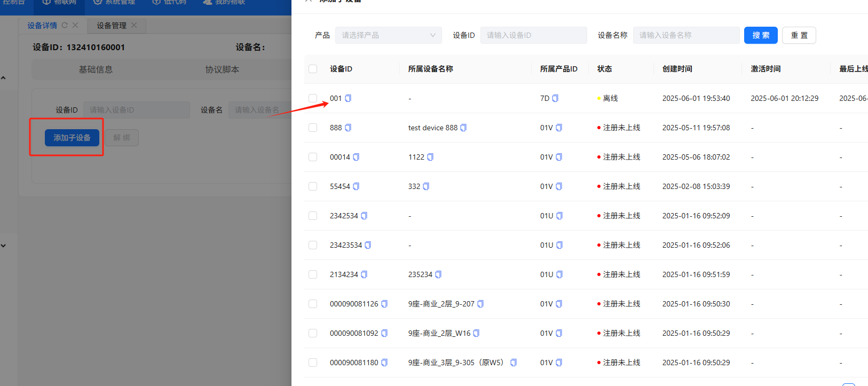868x386 pixels.
Task: Copy device ID 2342534
Action: click(x=364, y=216)
